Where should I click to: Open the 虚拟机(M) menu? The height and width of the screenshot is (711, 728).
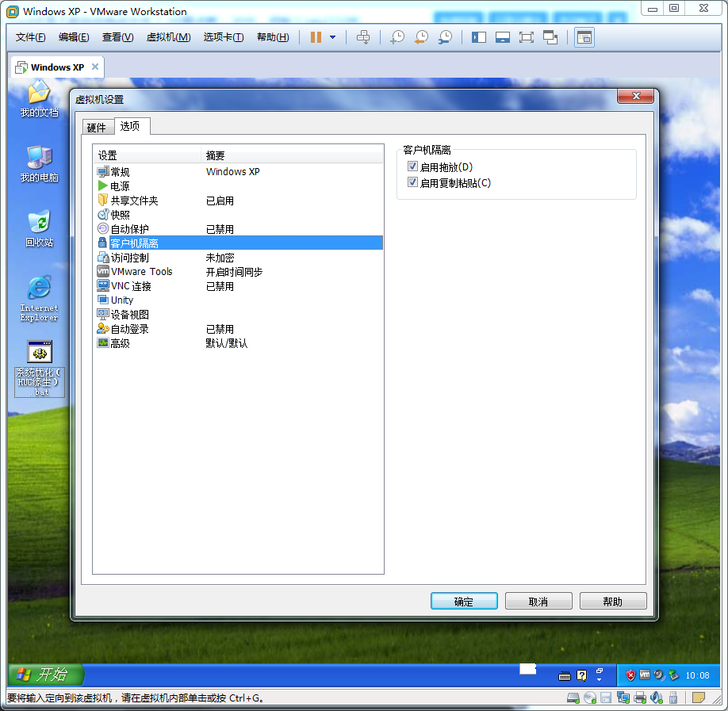pyautogui.click(x=169, y=37)
